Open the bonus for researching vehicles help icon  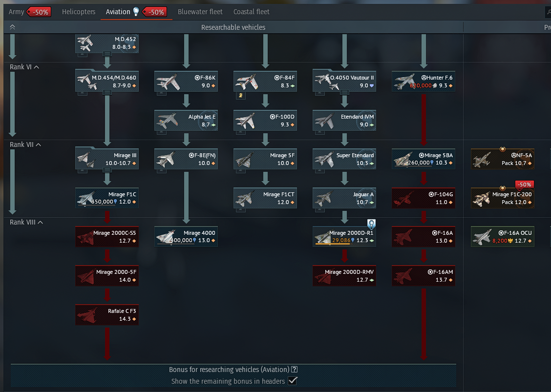[x=295, y=369]
